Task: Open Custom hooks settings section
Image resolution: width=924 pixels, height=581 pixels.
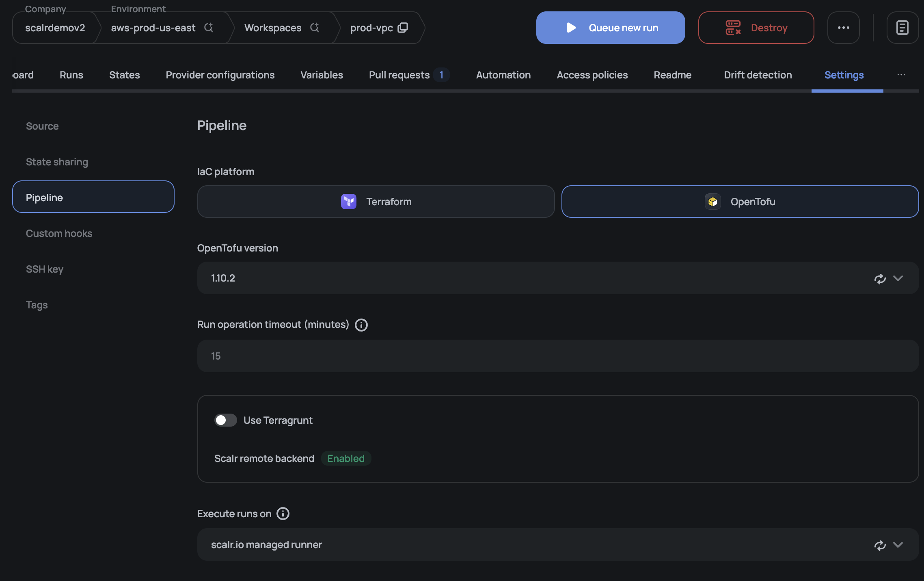Action: tap(59, 233)
